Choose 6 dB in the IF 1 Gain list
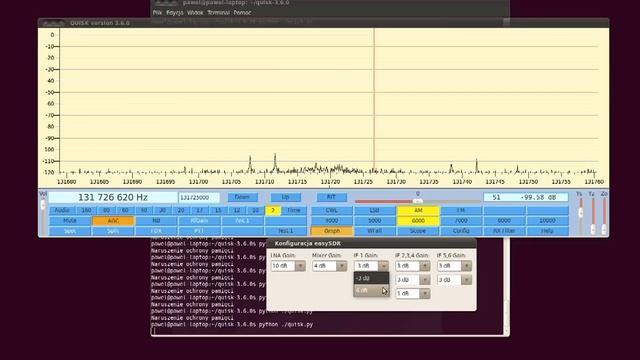 [371, 290]
